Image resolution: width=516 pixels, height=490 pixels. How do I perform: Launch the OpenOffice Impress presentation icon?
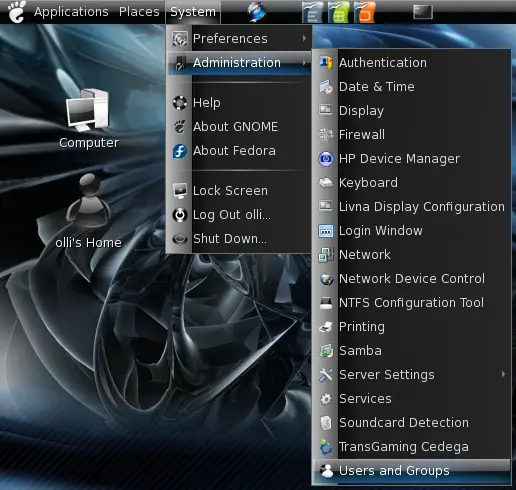click(365, 12)
